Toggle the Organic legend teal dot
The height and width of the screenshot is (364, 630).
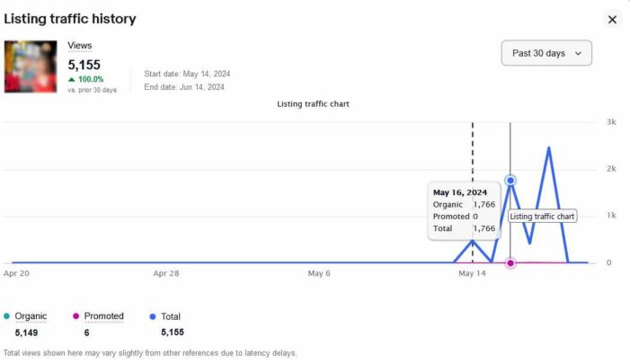click(x=7, y=316)
